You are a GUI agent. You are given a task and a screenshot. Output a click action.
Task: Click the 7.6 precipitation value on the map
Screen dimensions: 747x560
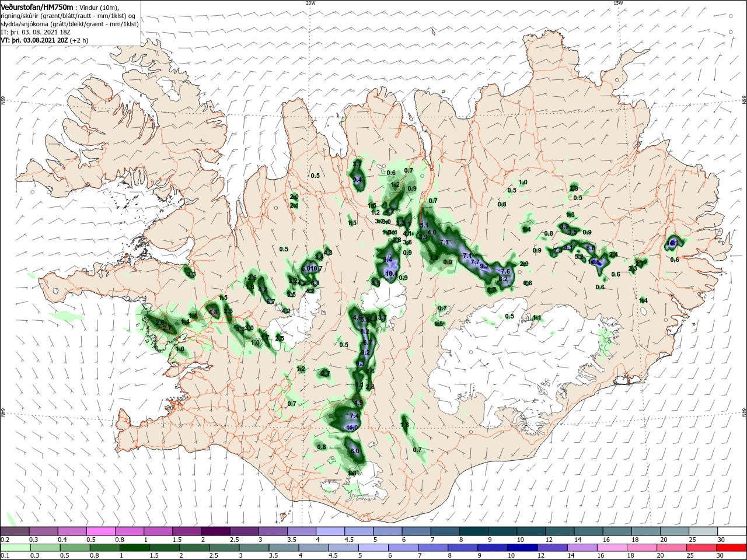coord(505,271)
